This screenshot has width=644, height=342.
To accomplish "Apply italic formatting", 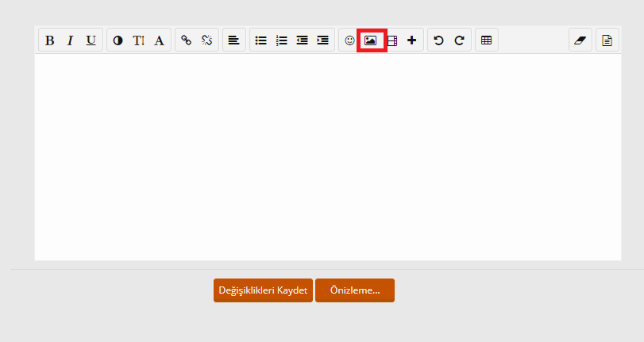I will pos(70,40).
